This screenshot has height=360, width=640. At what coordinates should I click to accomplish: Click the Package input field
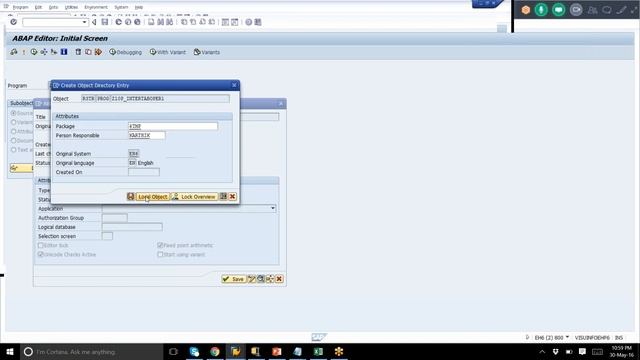coord(173,126)
